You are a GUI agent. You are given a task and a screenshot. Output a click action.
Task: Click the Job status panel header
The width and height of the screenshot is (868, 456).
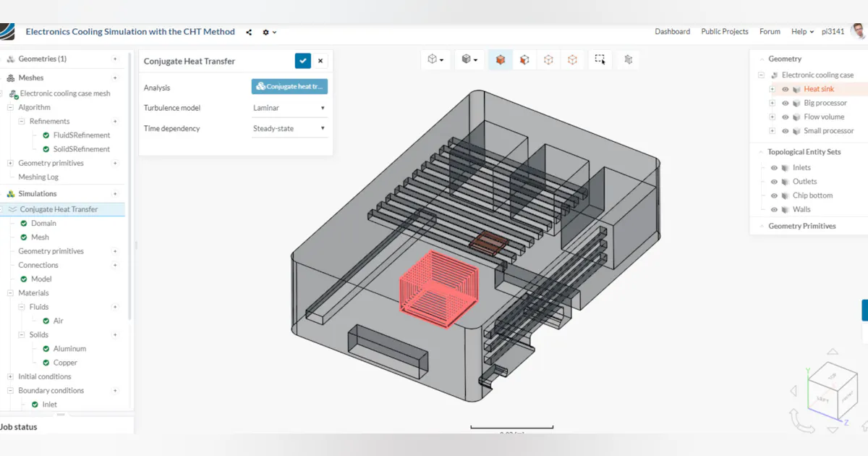coord(67,426)
